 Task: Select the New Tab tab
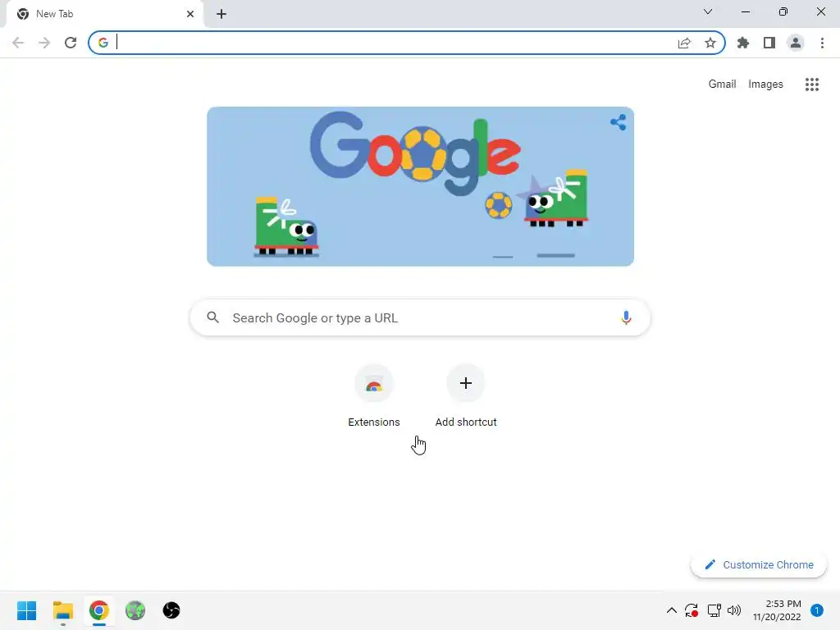coord(104,14)
